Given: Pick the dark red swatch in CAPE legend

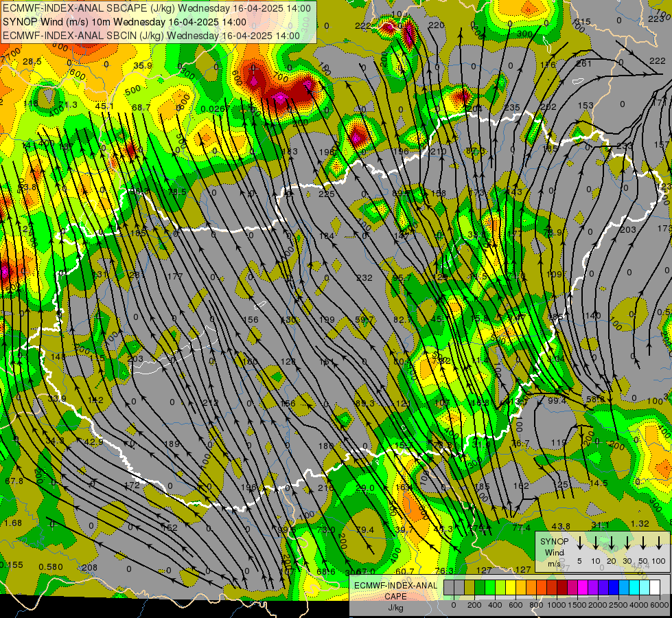Looking at the screenshot, I should (x=562, y=587).
